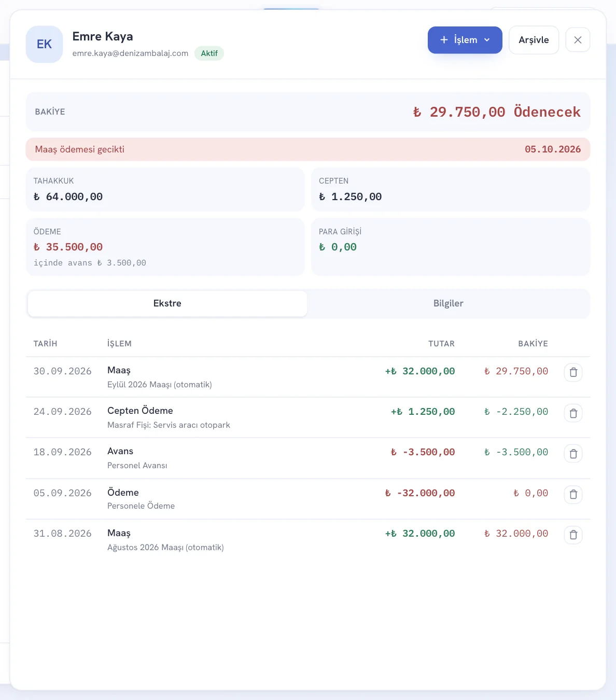
Task: Click the date 18.09.2026
Action: 62,452
